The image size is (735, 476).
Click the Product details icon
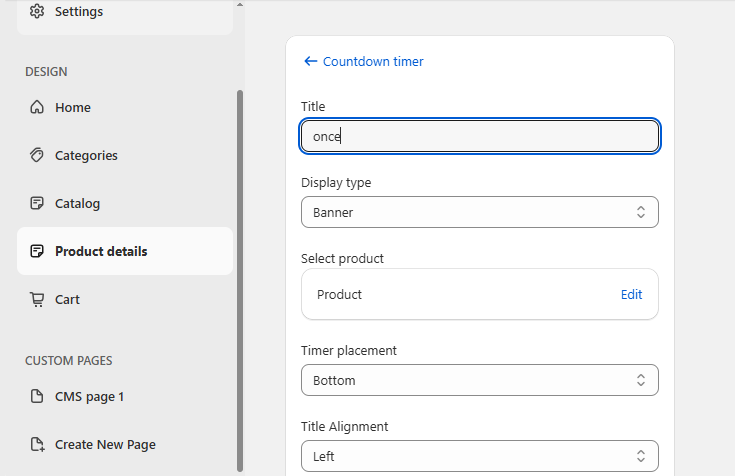pyautogui.click(x=37, y=251)
